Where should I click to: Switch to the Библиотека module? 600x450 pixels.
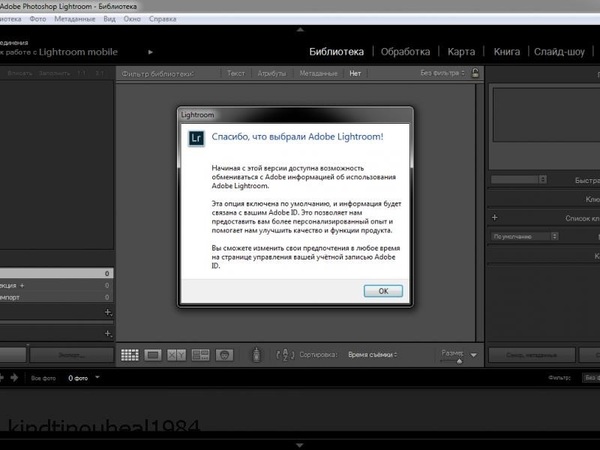(x=336, y=52)
